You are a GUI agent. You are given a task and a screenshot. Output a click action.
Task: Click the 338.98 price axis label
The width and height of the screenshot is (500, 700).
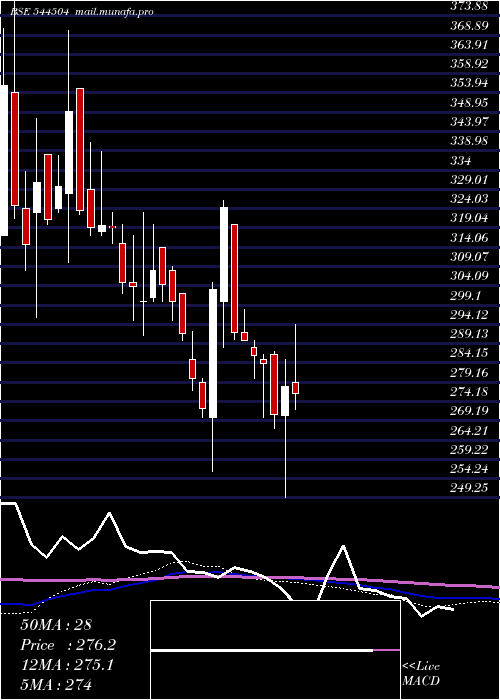click(469, 141)
